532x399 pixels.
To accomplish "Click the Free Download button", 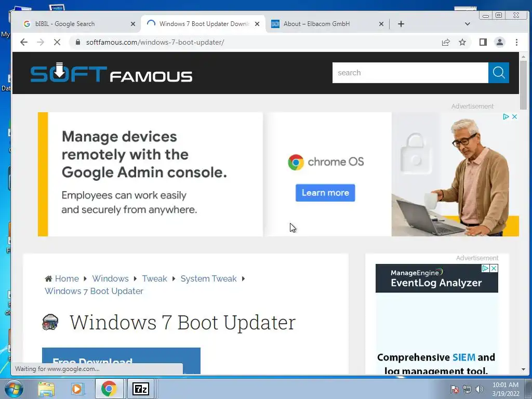I will 121,361.
